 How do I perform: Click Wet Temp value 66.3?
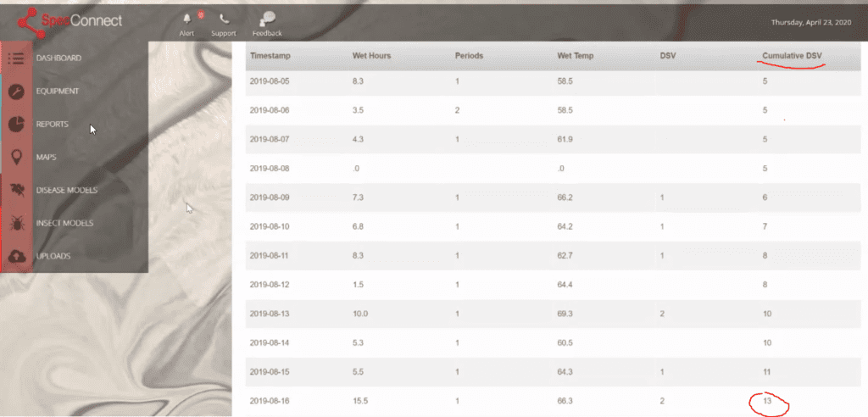[565, 400]
